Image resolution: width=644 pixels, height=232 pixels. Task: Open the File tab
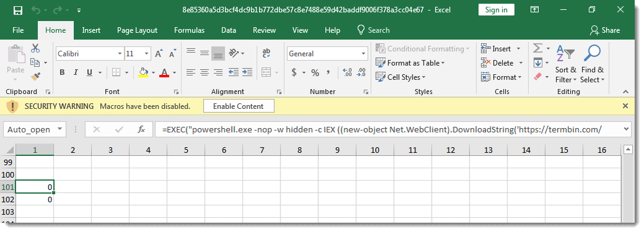18,30
